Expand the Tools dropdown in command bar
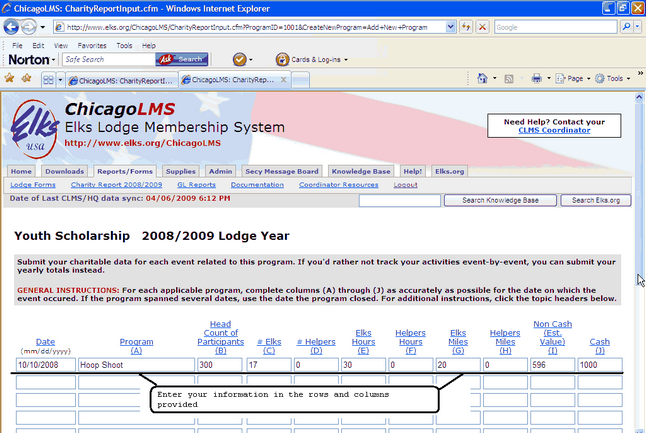 pos(614,78)
